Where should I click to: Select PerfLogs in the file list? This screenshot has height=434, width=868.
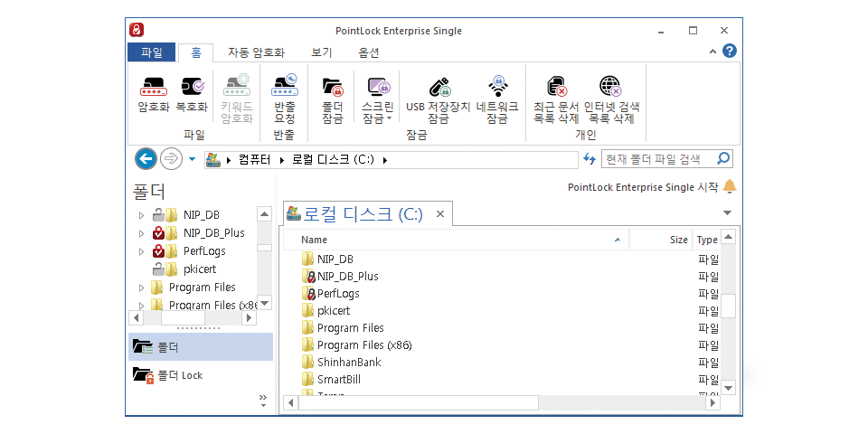[x=331, y=293]
